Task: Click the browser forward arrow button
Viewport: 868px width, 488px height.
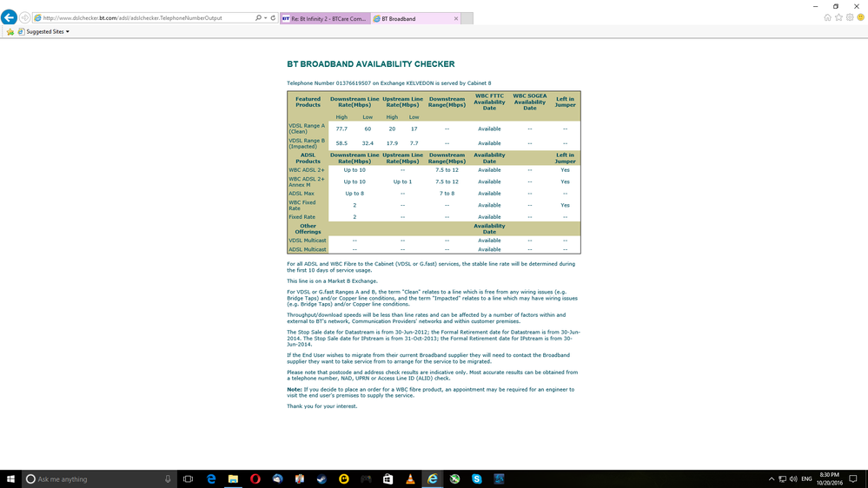Action: coord(25,17)
